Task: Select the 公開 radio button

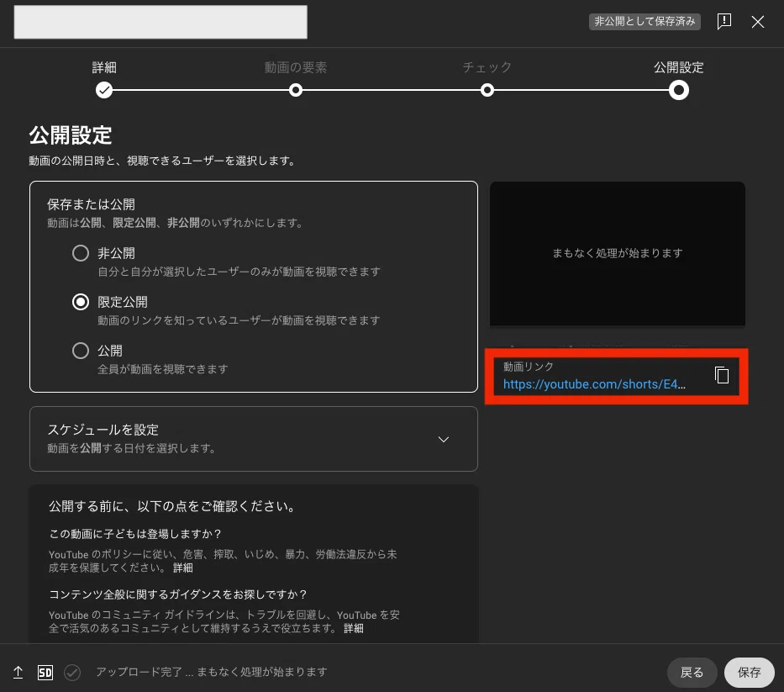Action: (x=81, y=351)
